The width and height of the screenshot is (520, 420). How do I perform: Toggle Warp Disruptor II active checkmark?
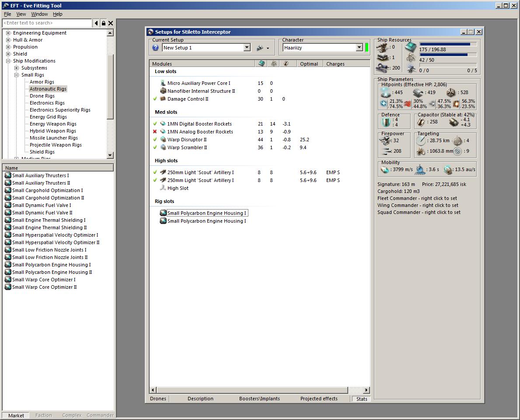(155, 140)
